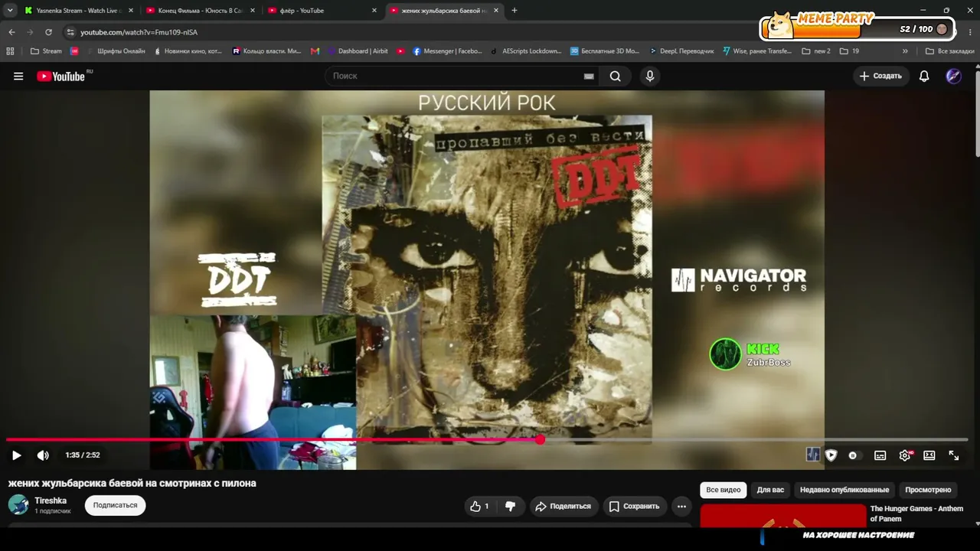Open the YouTube guide hamburger menu

click(18, 76)
